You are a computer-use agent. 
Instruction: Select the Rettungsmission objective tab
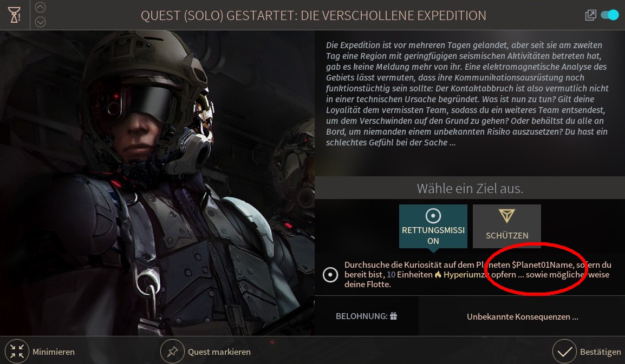click(x=433, y=226)
